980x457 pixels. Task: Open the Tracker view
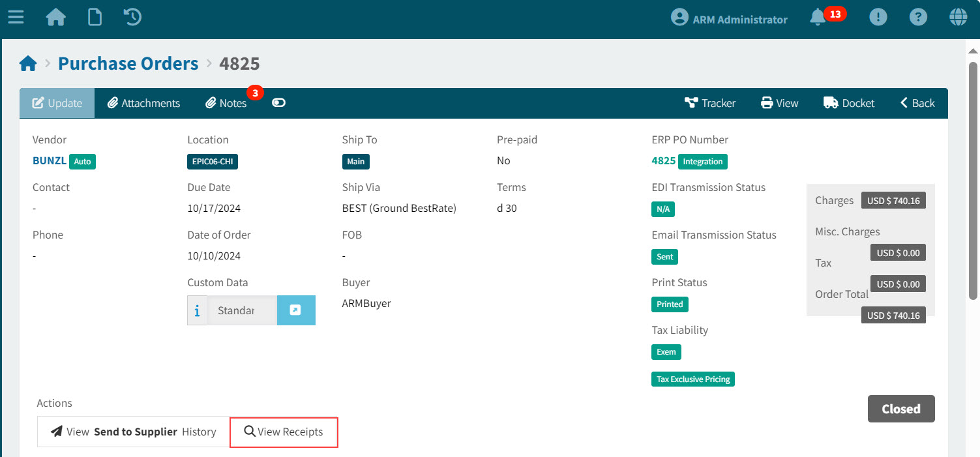tap(710, 103)
